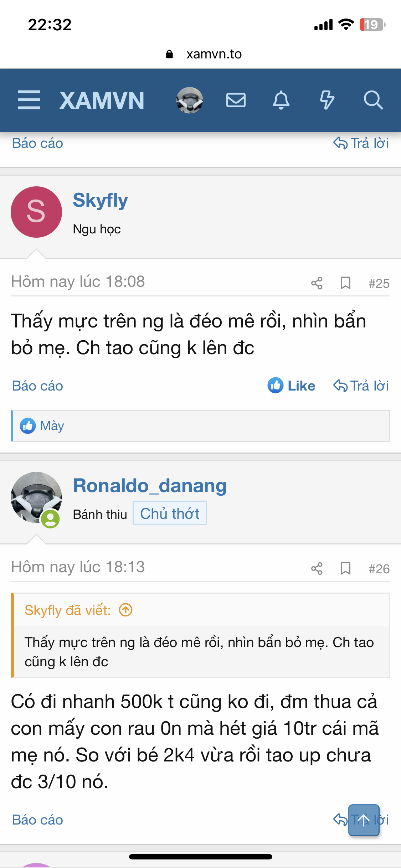Open XAMVN home logo
The image size is (401, 868).
[x=102, y=100]
